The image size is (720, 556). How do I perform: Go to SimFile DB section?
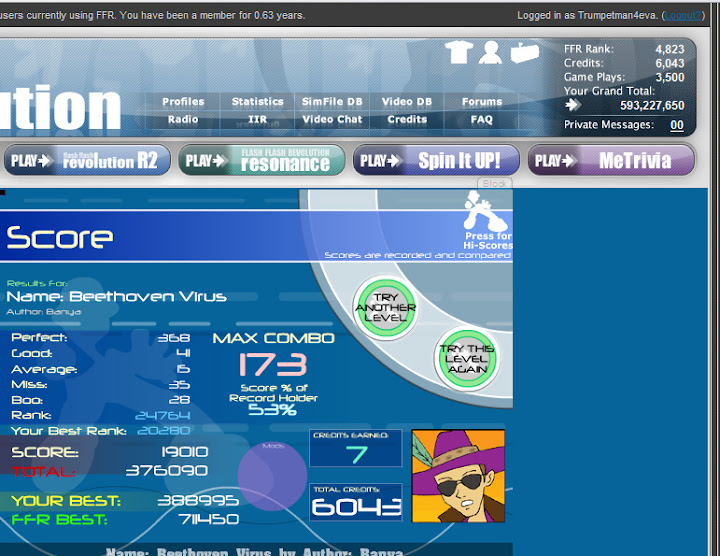(x=332, y=102)
